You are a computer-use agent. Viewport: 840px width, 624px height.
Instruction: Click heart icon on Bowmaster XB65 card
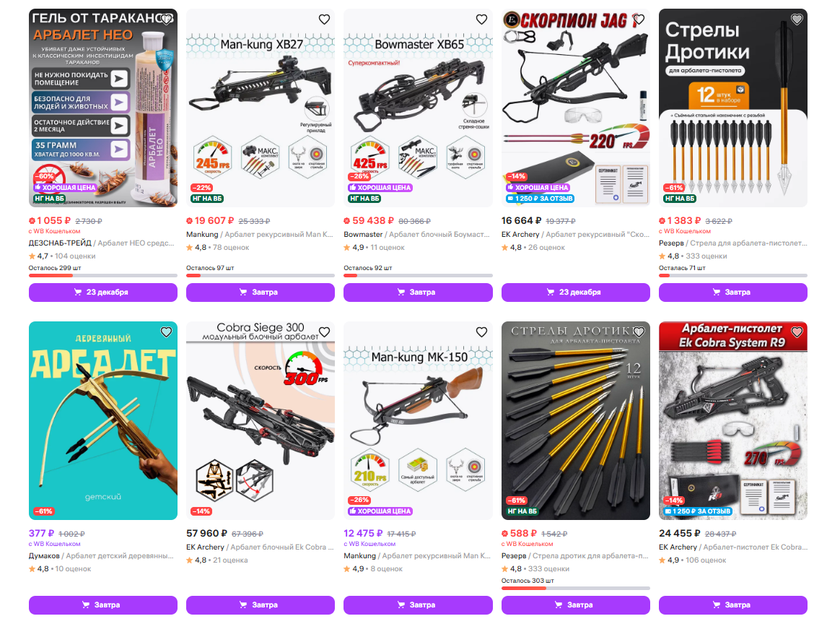point(481,19)
